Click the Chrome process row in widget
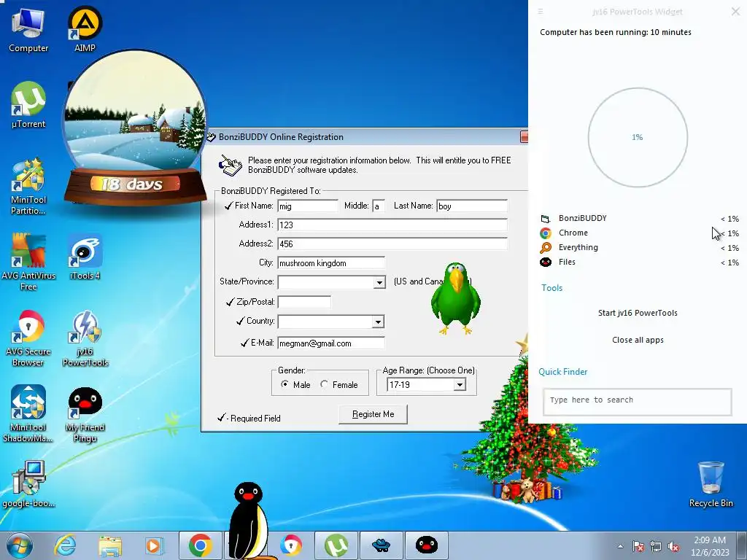The image size is (747, 560). 638,233
